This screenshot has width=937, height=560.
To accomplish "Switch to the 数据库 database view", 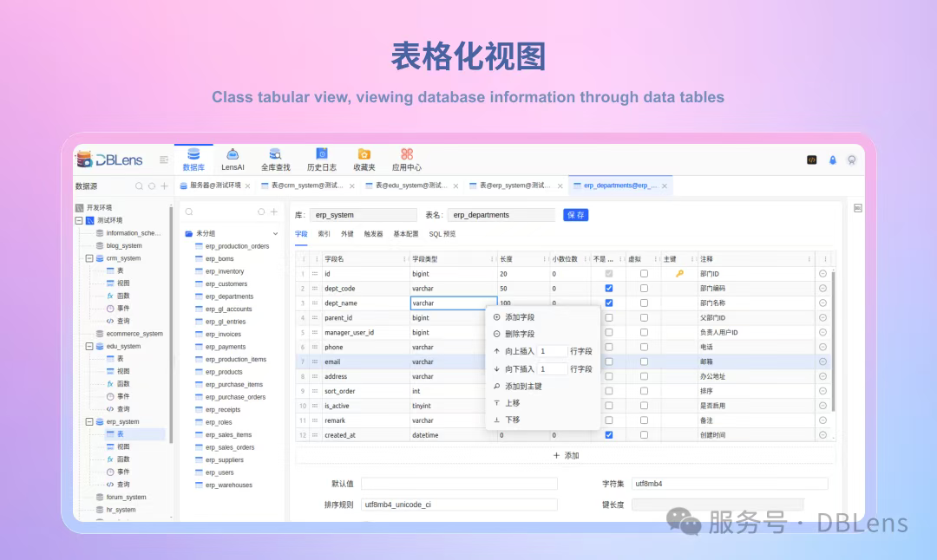I will (x=193, y=158).
